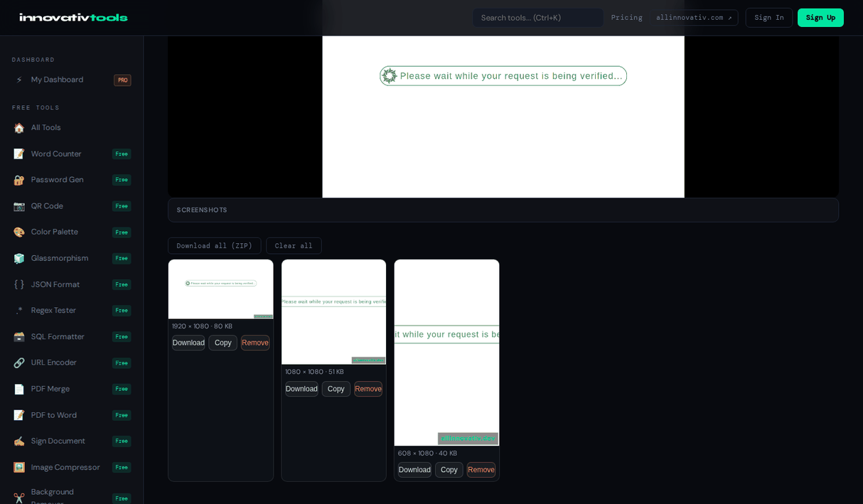Viewport: 863px width, 504px height.
Task: Remove the 1920 × 1080 screenshot
Action: (x=255, y=343)
